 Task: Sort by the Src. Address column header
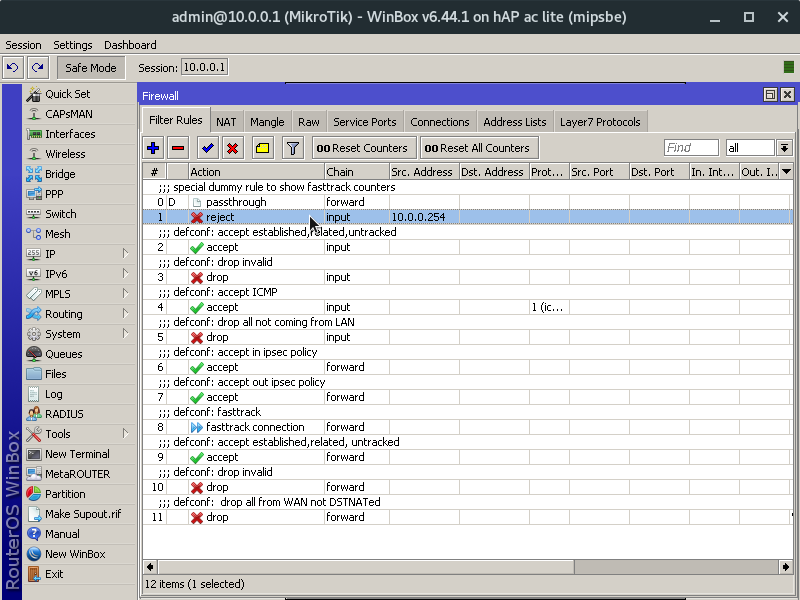424,172
